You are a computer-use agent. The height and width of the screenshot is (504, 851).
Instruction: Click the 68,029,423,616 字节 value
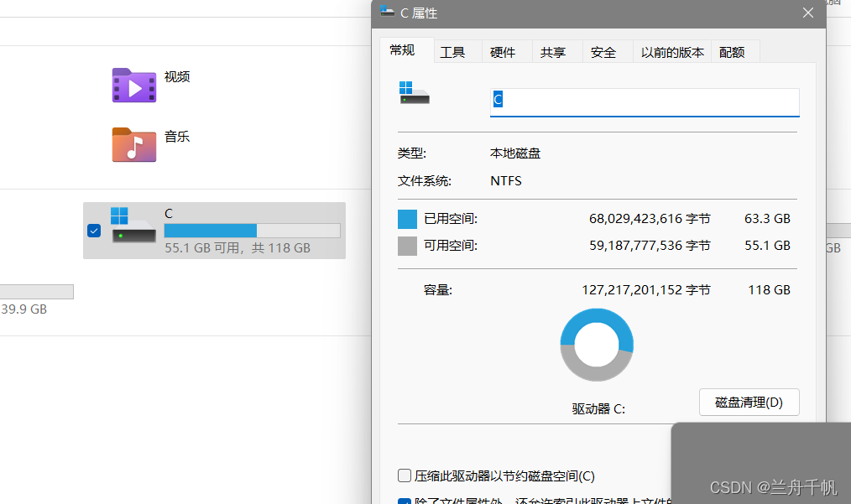click(x=650, y=219)
